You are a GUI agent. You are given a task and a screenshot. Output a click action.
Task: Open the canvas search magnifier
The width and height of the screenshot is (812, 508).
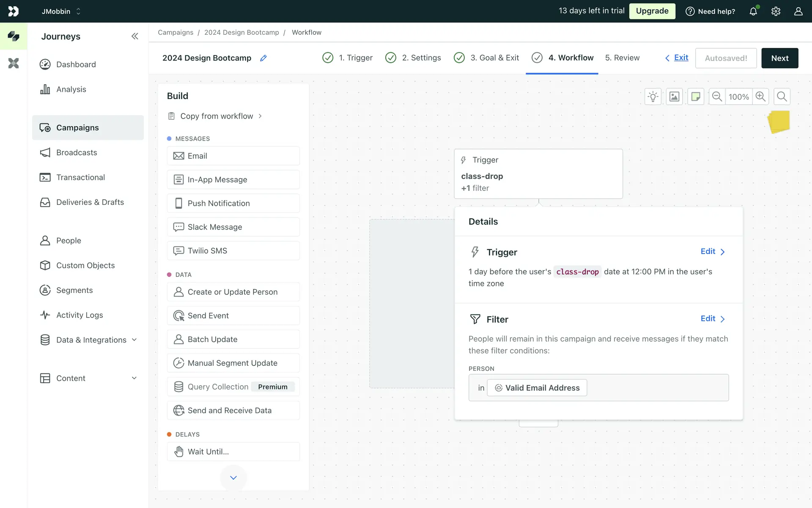pyautogui.click(x=782, y=97)
